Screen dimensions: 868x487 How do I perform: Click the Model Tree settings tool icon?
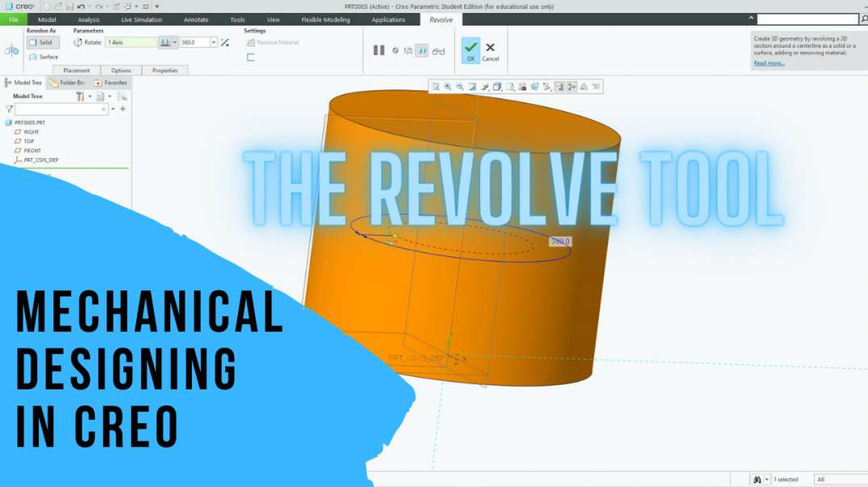[81, 96]
